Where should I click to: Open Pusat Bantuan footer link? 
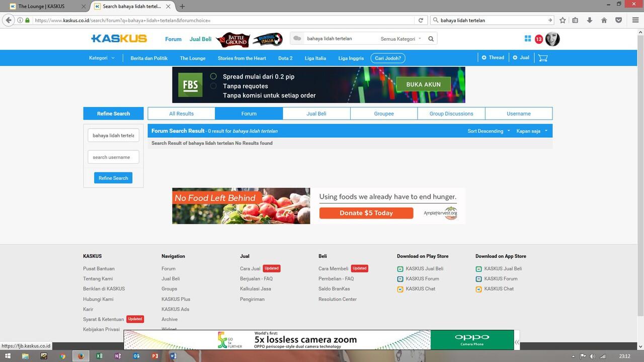point(99,269)
